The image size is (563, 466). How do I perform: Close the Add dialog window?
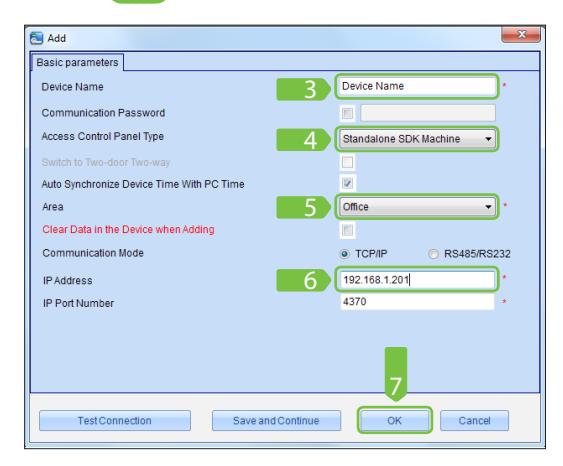click(x=521, y=34)
